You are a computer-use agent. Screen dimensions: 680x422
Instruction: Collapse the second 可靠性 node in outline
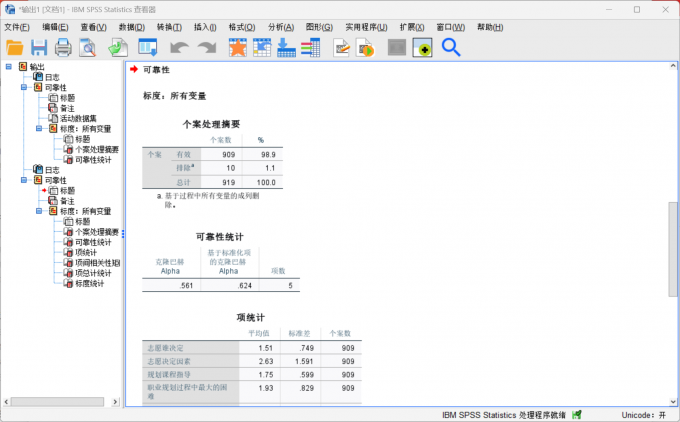tap(24, 180)
